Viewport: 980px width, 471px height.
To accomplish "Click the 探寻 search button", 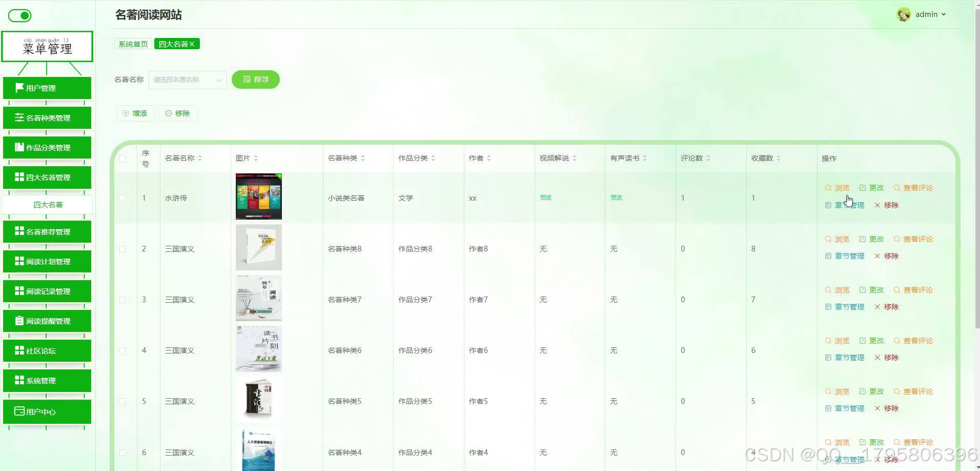I will [256, 80].
